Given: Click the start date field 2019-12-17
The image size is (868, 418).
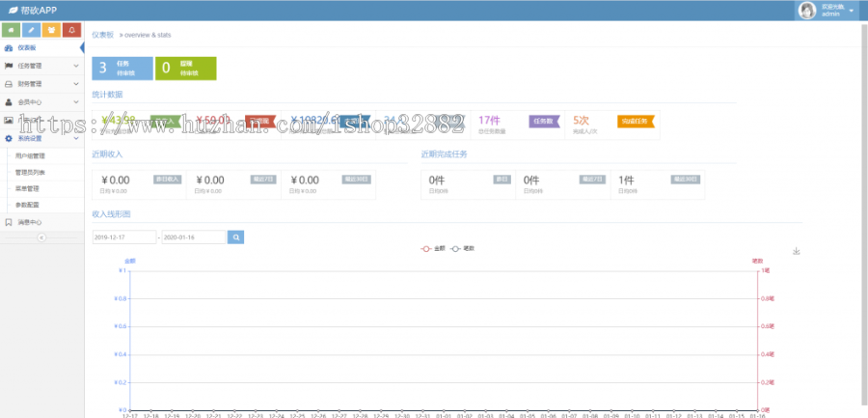Looking at the screenshot, I should click(x=123, y=237).
